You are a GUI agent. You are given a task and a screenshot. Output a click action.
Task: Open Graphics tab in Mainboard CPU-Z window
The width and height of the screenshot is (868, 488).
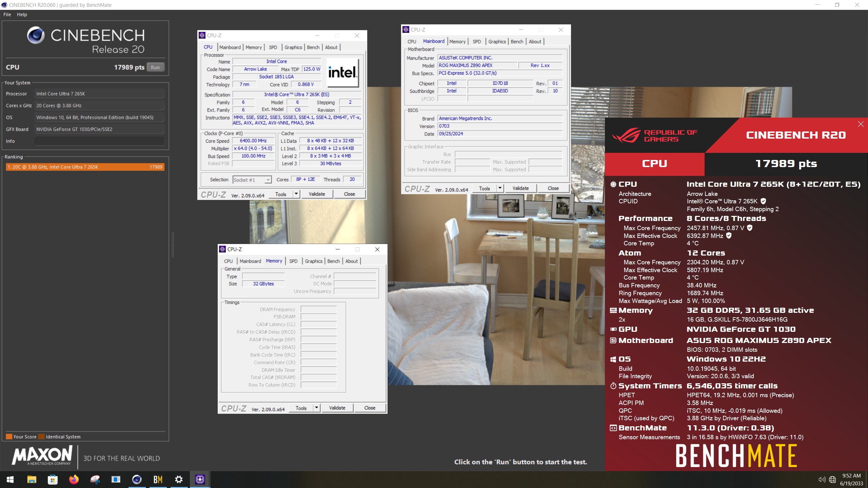(x=497, y=42)
